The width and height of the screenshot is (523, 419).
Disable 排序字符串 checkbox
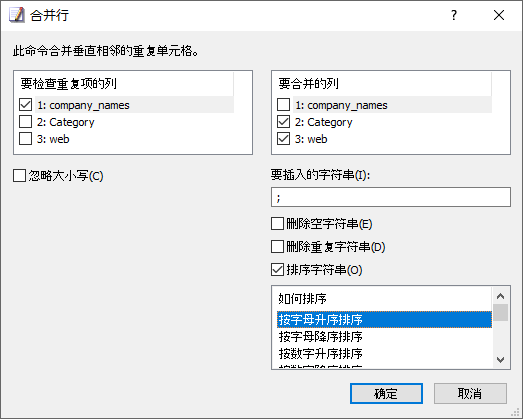pos(278,270)
